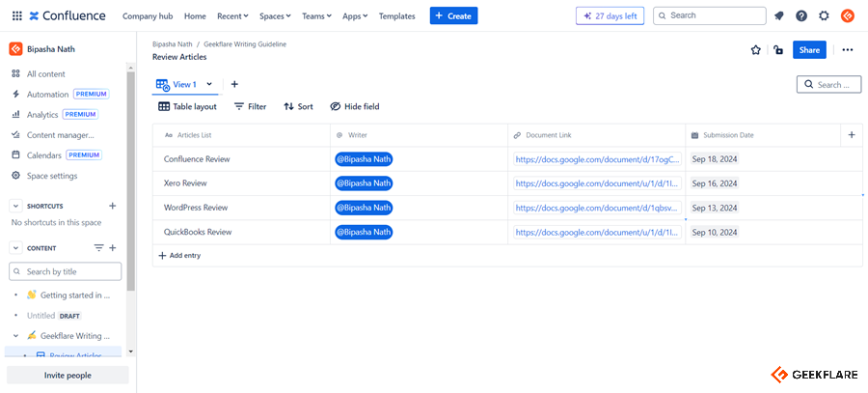Click the Articles List column header
This screenshot has height=393, width=868.
click(x=241, y=134)
